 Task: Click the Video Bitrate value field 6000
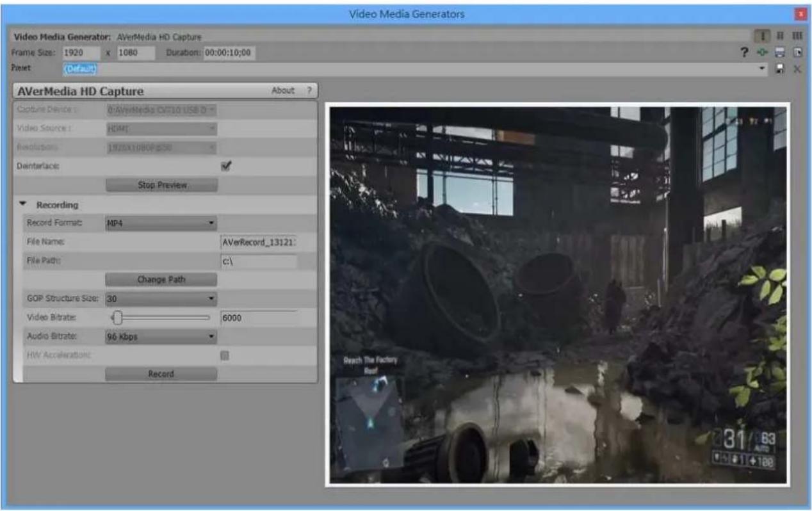coord(258,317)
